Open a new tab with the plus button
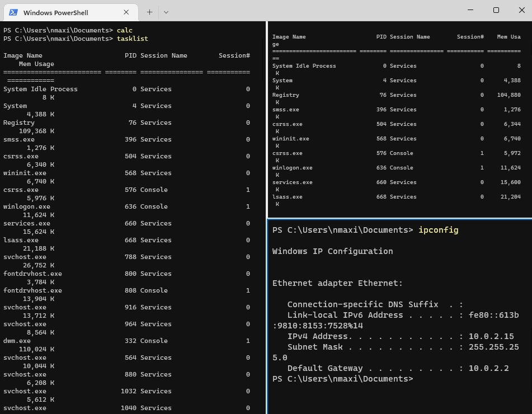532x414 pixels. pyautogui.click(x=150, y=12)
